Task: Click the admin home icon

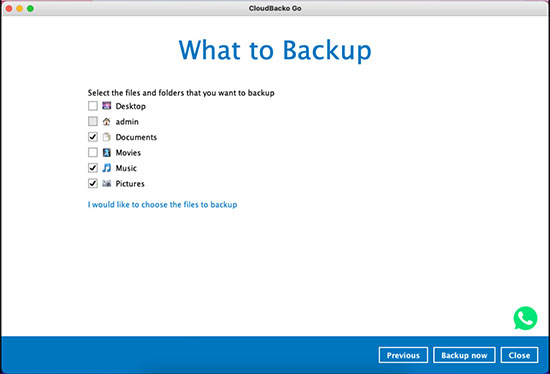Action: click(107, 121)
